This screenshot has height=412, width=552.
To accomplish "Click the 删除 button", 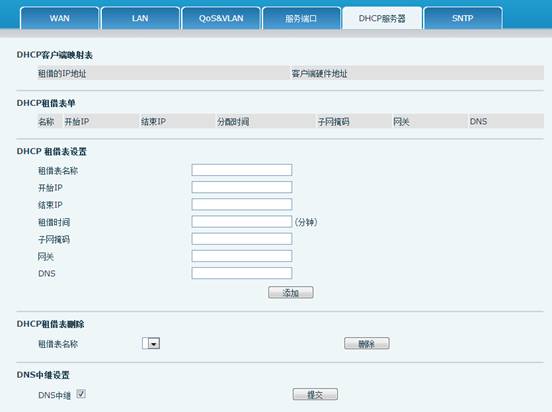I will point(366,343).
